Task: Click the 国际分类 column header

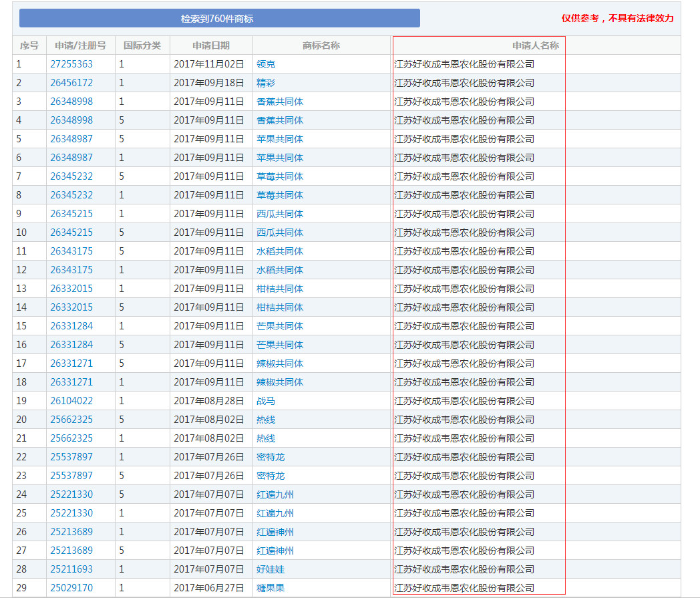Action: tap(142, 45)
